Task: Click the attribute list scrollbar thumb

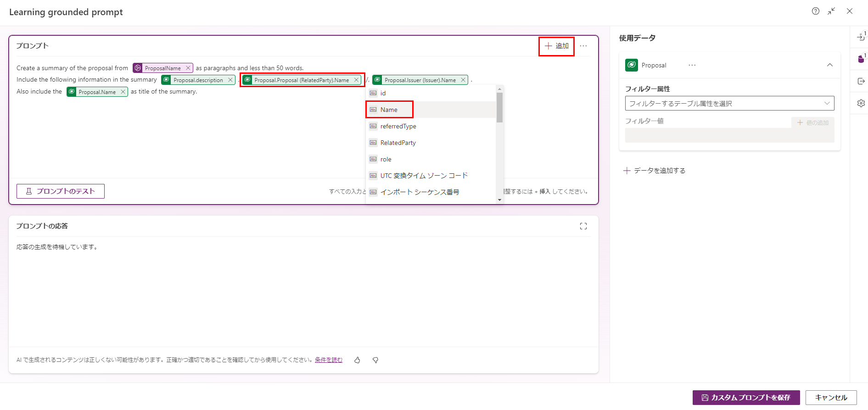Action: click(499, 107)
